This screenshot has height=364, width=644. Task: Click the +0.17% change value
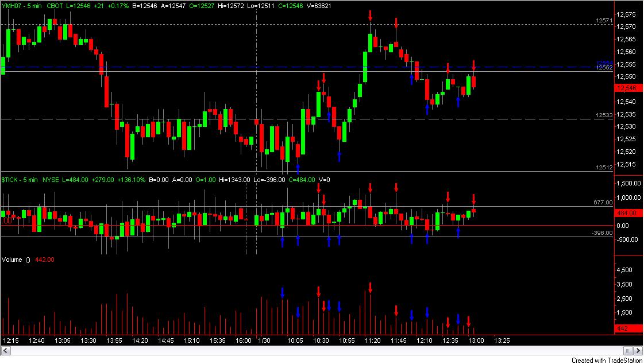pyautogui.click(x=119, y=6)
